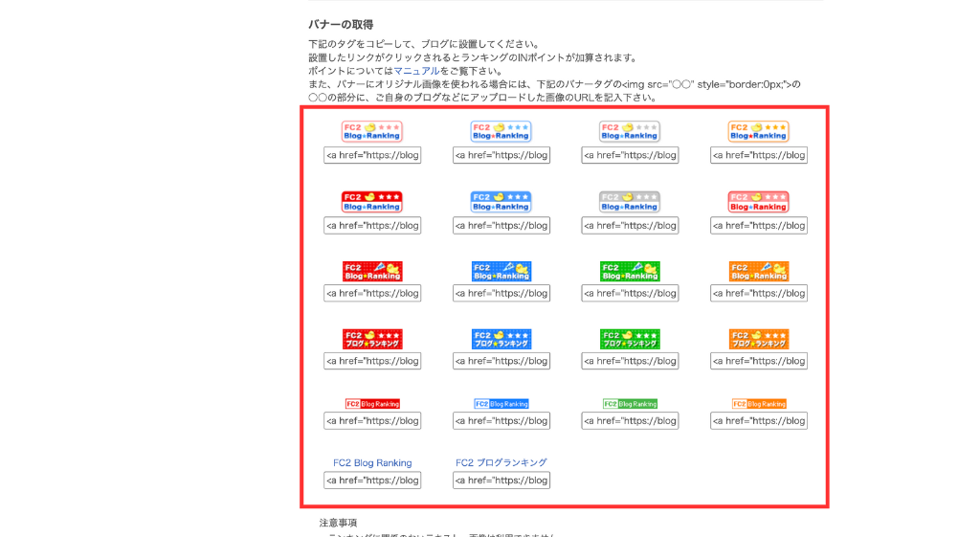Click the code box under the small orange mini banner
Viewport: 980px width, 537px height.
coord(759,421)
